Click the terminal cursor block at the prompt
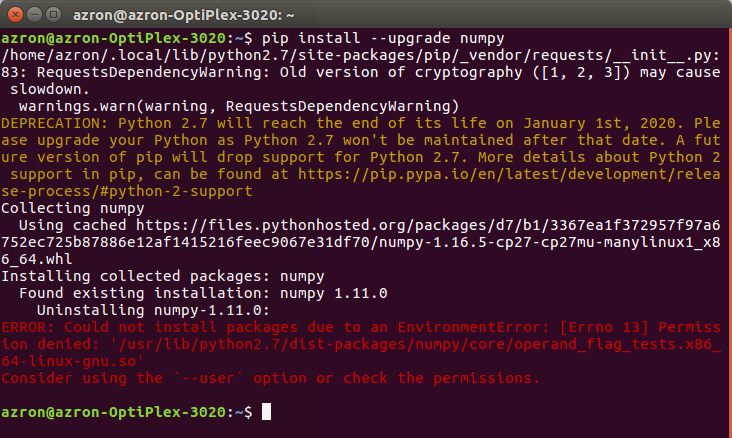Viewport: 732px width, 438px height. tap(264, 412)
